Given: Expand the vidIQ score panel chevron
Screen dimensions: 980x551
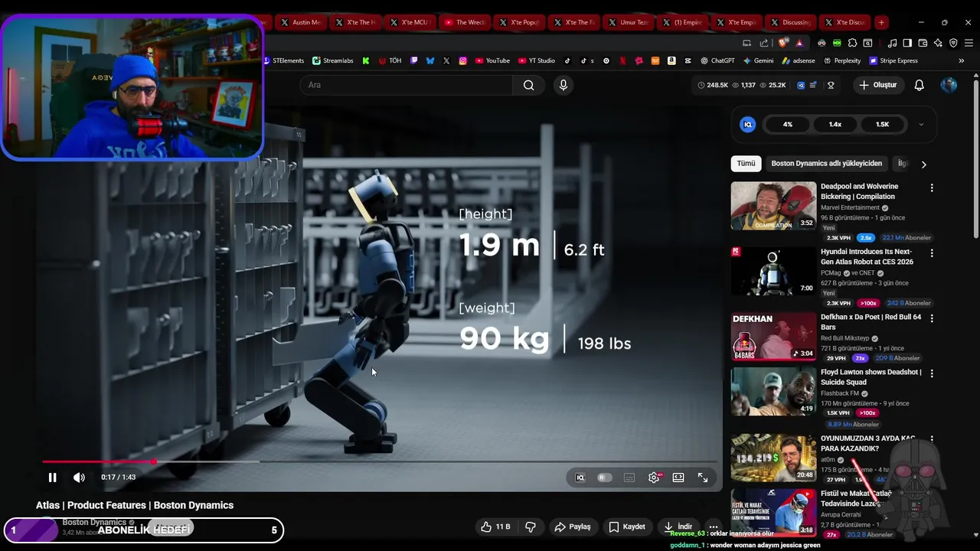Looking at the screenshot, I should [921, 124].
